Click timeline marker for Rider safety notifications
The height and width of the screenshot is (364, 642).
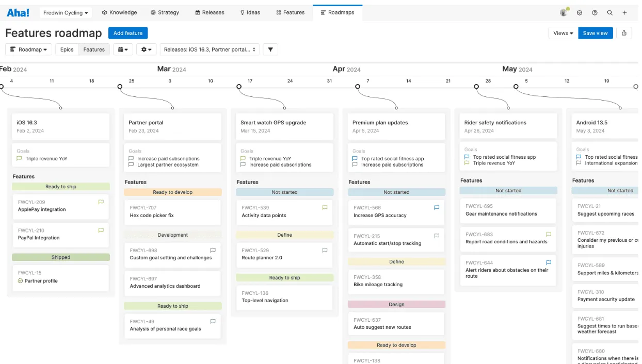(476, 87)
